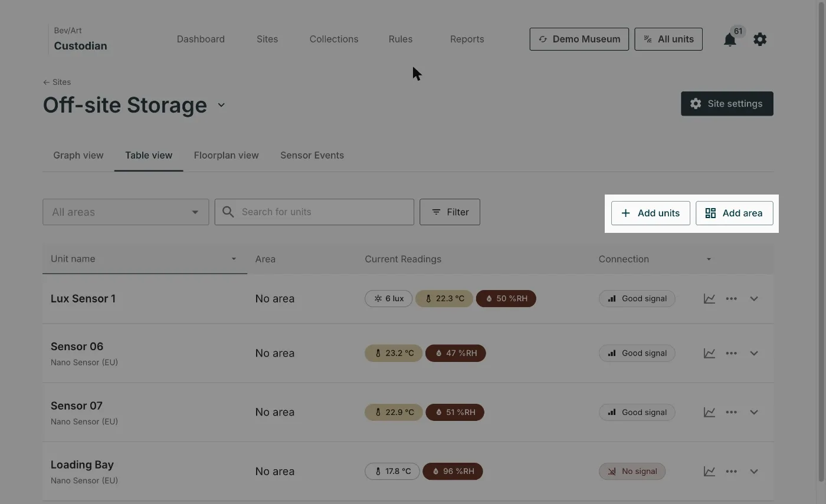Click the search magnifier icon
The image size is (826, 504).
(x=228, y=212)
